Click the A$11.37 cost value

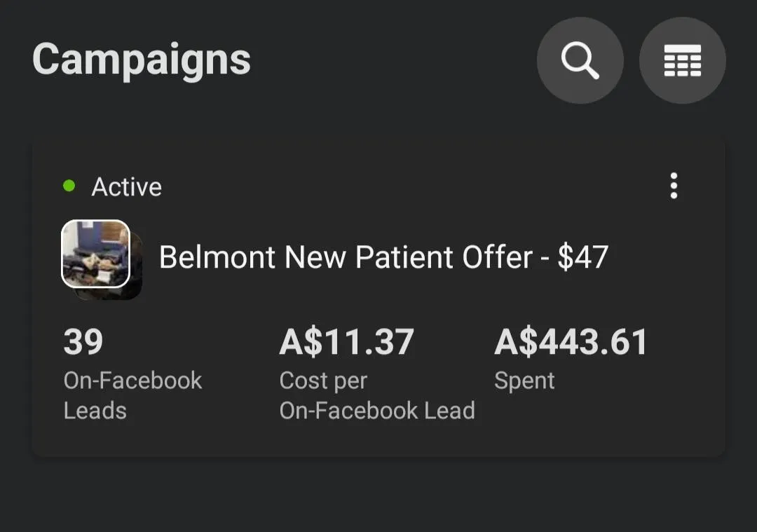coord(346,342)
